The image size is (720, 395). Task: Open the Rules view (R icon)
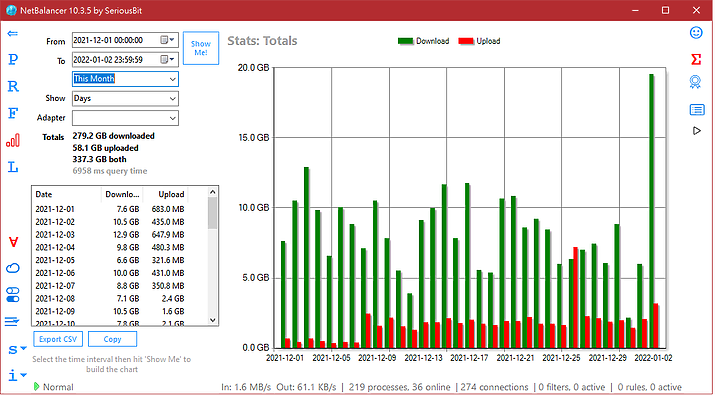[x=13, y=86]
